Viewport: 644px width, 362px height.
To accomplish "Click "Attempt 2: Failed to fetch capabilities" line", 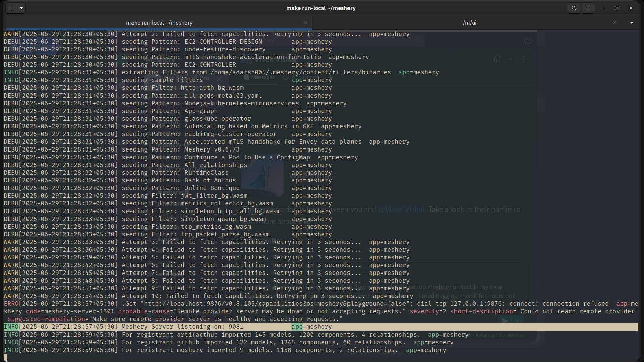I will (207, 34).
